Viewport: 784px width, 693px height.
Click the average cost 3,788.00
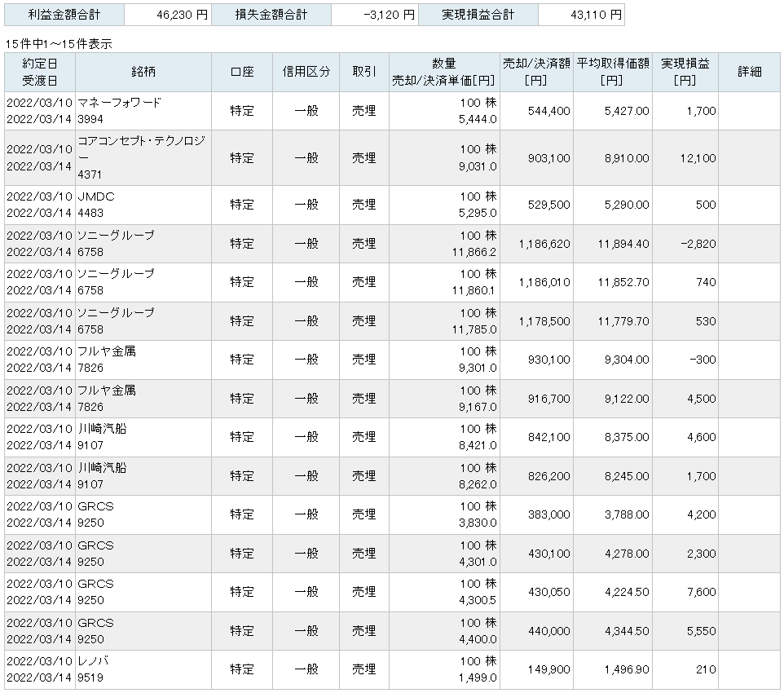pos(627,514)
